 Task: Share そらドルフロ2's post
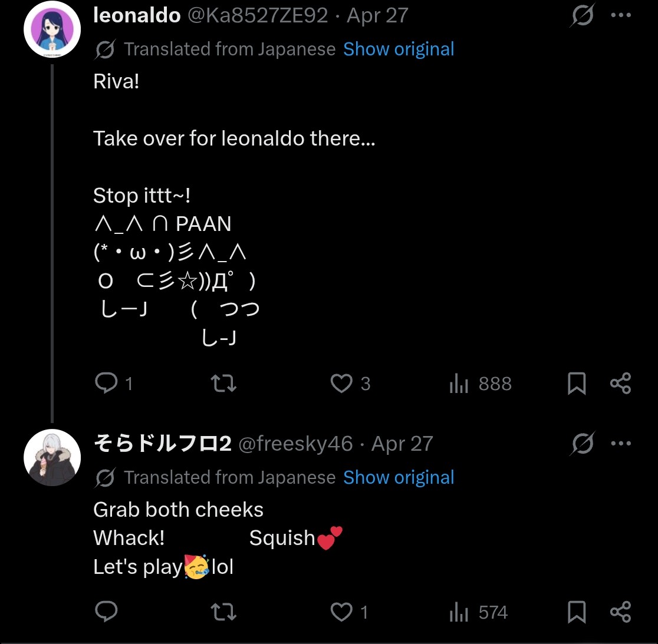[620, 612]
